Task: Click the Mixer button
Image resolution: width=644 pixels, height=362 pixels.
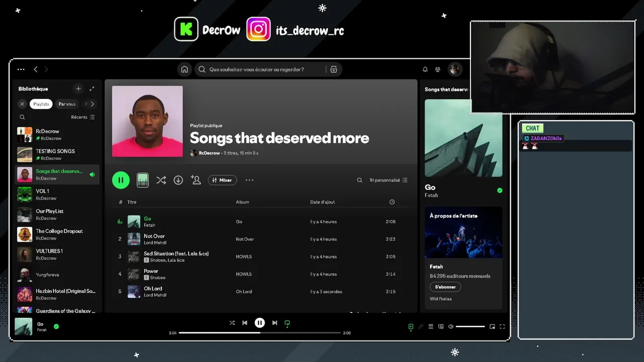Action: 222,180
